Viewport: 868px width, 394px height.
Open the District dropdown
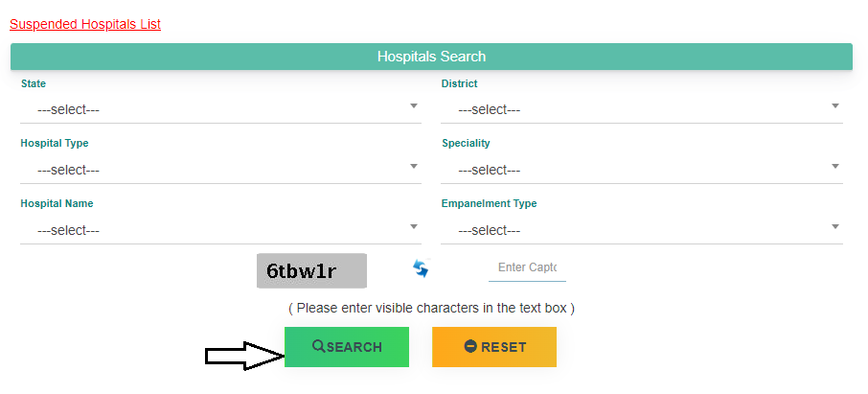642,109
